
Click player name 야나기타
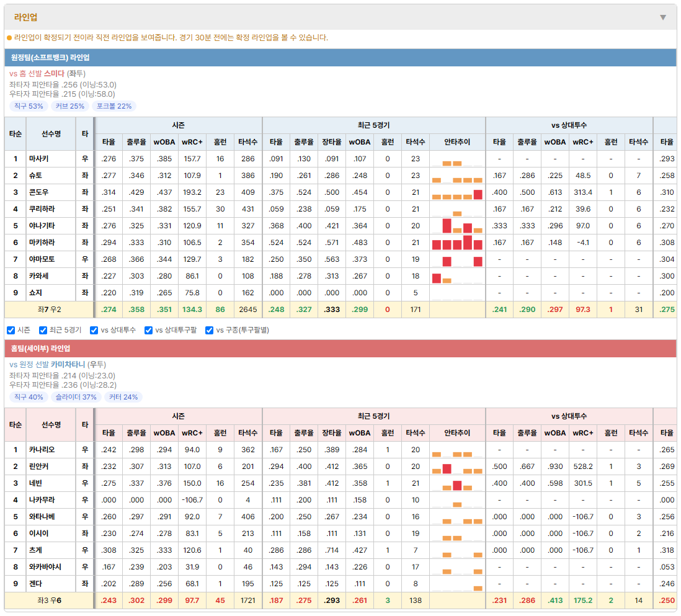42,226
